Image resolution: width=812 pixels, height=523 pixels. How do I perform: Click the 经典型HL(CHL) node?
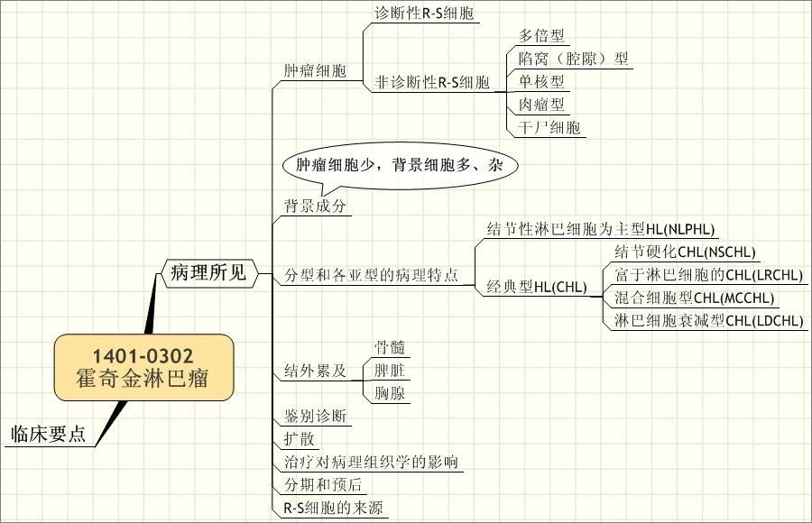click(x=537, y=287)
